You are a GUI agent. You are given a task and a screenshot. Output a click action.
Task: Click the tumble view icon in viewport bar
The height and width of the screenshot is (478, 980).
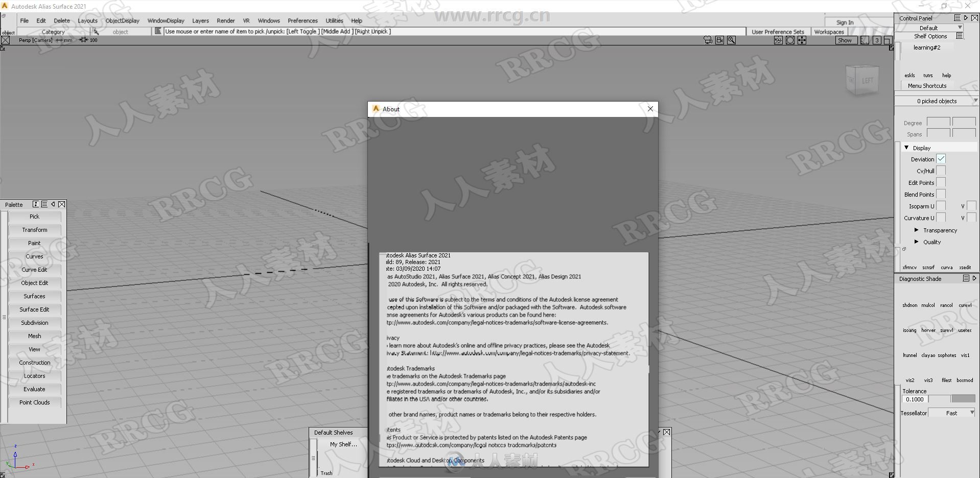pos(778,40)
